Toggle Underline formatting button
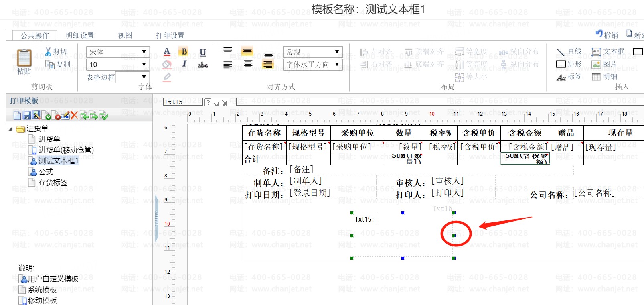Screen dimensions: 644x305 pos(203,52)
